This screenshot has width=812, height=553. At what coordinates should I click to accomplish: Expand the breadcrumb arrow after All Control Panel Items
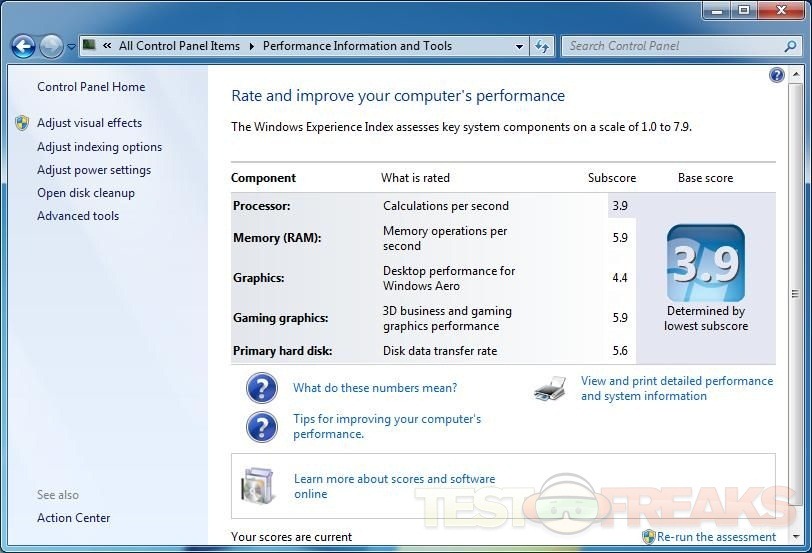click(252, 46)
